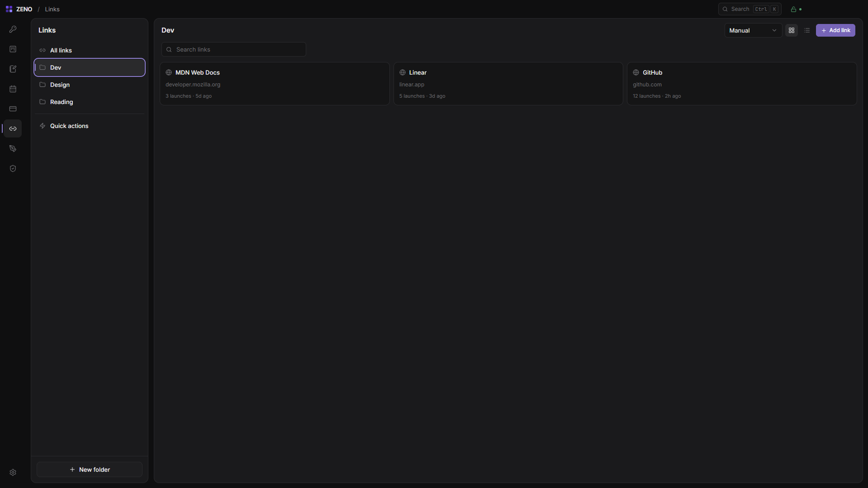The image size is (868, 488).
Task: Click the Links panel heading
Action: (x=47, y=30)
